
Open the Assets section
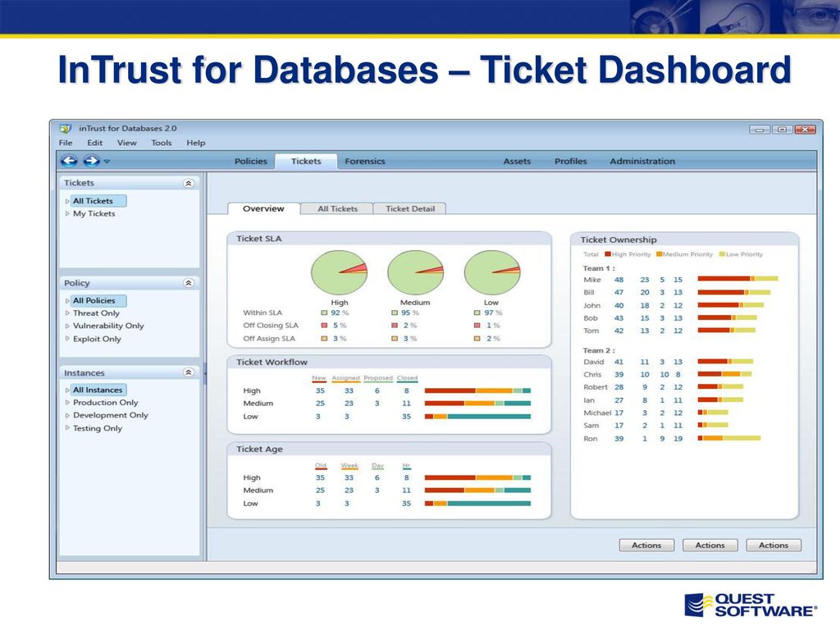517,162
